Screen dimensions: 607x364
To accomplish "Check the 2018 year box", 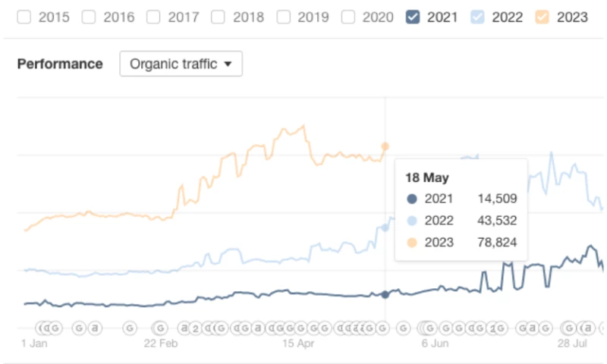I will click(219, 17).
